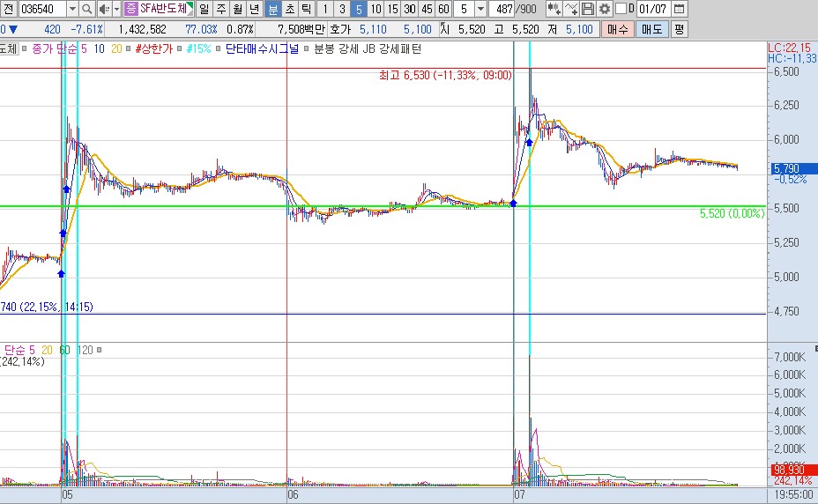This screenshot has height=504, width=818.
Task: Click the 평 button
Action: point(679,29)
